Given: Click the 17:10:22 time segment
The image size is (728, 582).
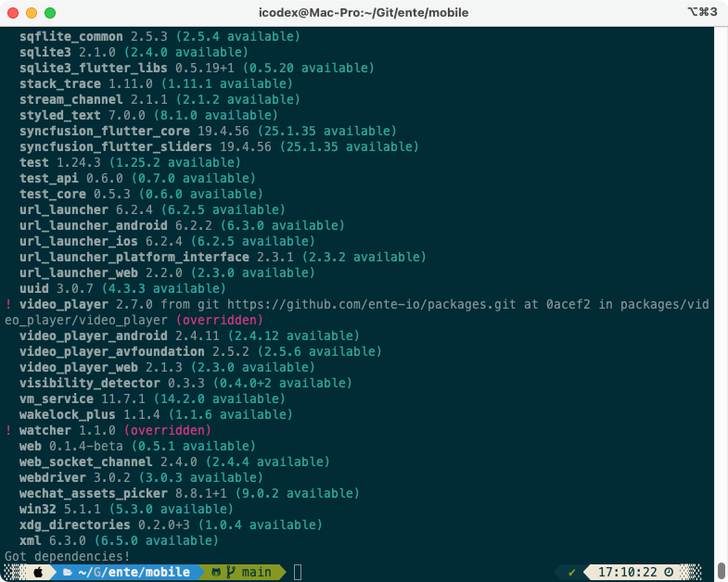Looking at the screenshot, I should (629, 572).
